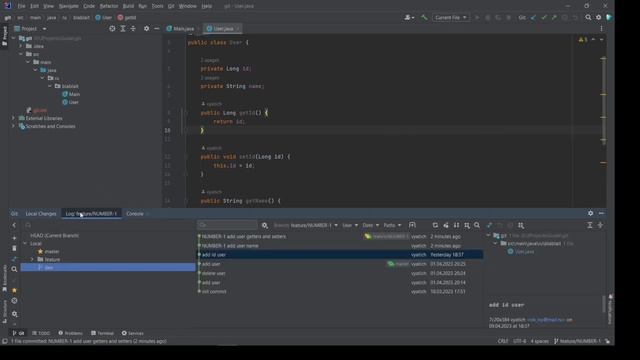Click Expand All in commit details
This screenshot has width=640, height=360.
[590, 225]
